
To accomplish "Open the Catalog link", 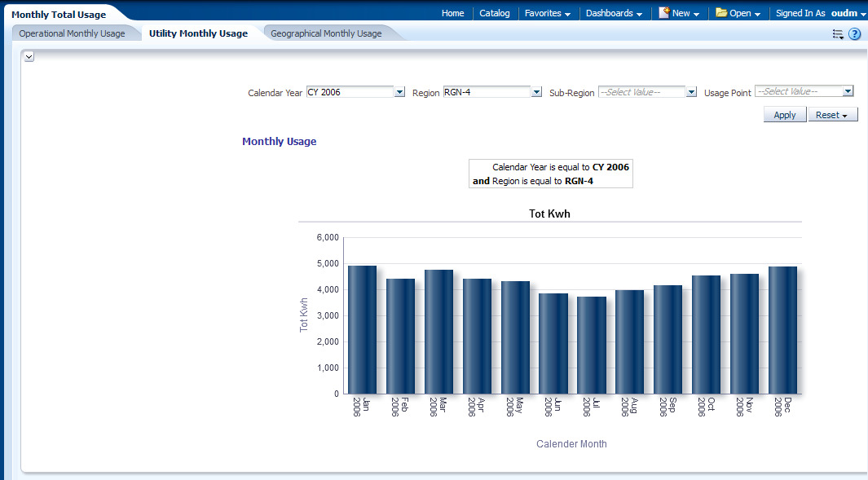I will (495, 13).
